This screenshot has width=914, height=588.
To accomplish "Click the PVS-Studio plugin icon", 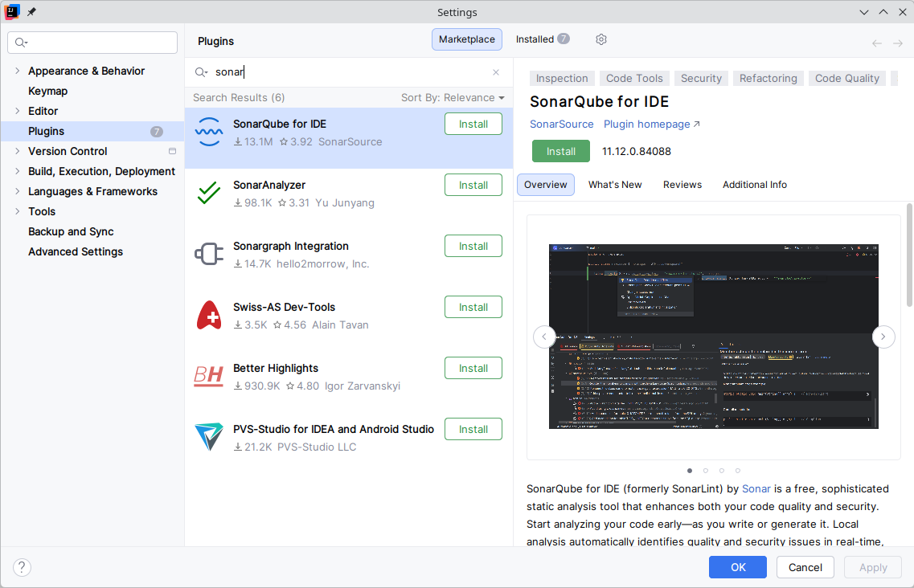I will point(209,437).
